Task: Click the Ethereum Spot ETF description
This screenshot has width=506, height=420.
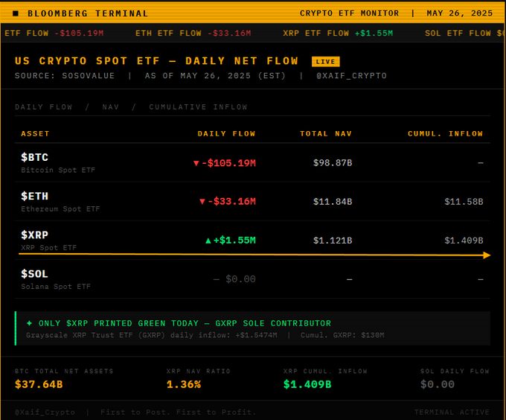Action: coord(60,209)
